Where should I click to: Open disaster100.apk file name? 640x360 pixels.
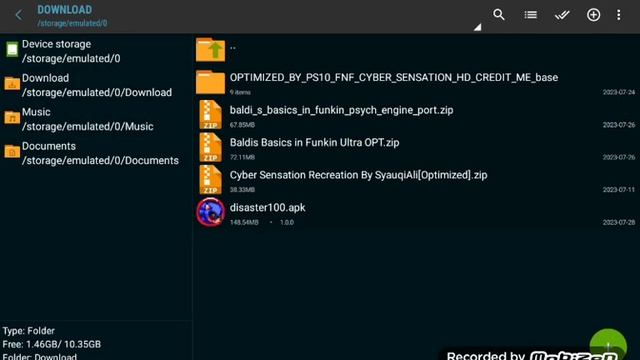point(267,207)
